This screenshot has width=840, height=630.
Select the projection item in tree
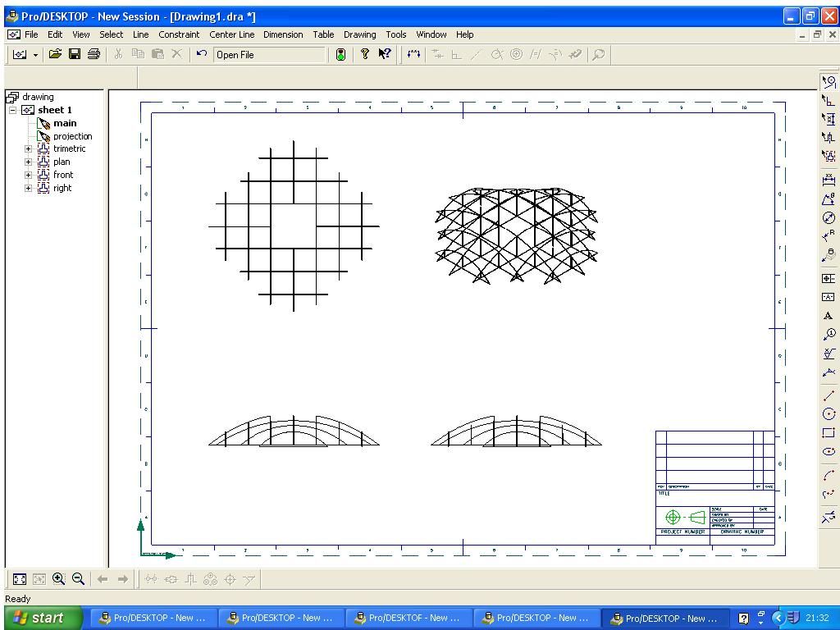coord(72,136)
